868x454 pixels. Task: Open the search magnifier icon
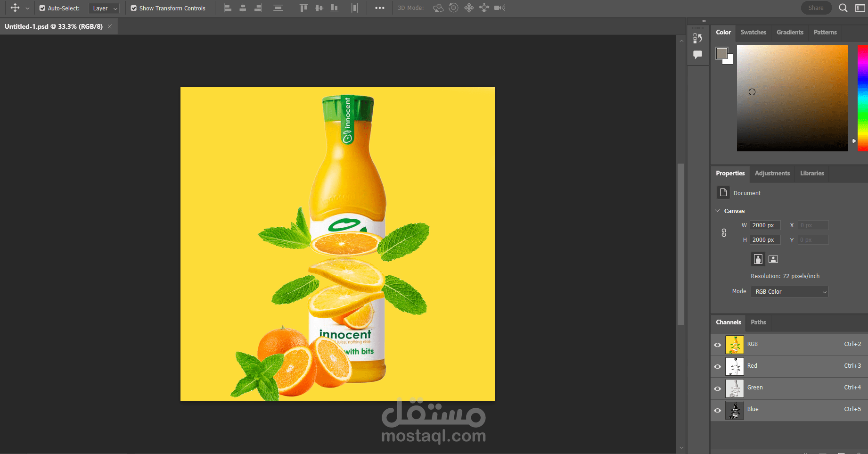(843, 8)
